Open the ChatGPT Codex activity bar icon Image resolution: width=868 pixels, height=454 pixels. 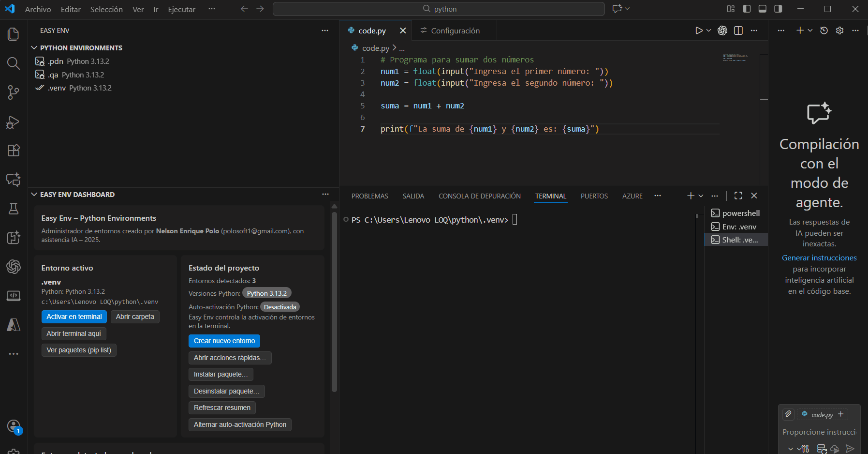14,267
